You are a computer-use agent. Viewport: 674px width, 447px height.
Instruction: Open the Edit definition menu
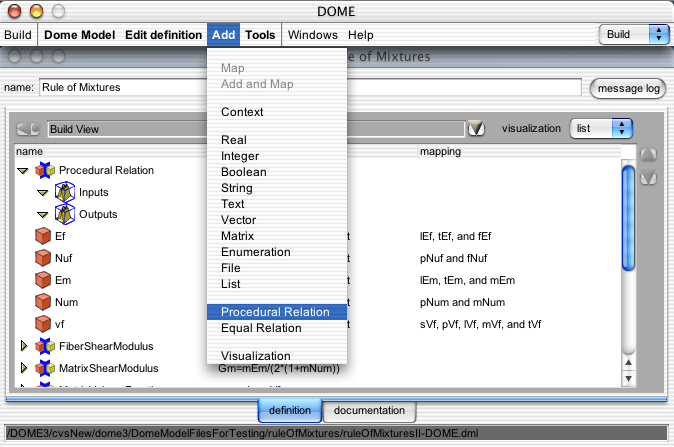tap(163, 35)
